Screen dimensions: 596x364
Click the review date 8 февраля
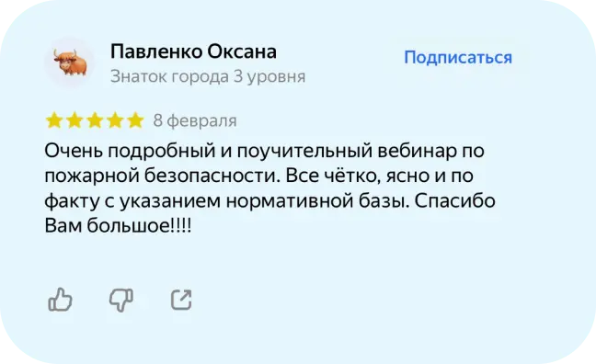[195, 120]
